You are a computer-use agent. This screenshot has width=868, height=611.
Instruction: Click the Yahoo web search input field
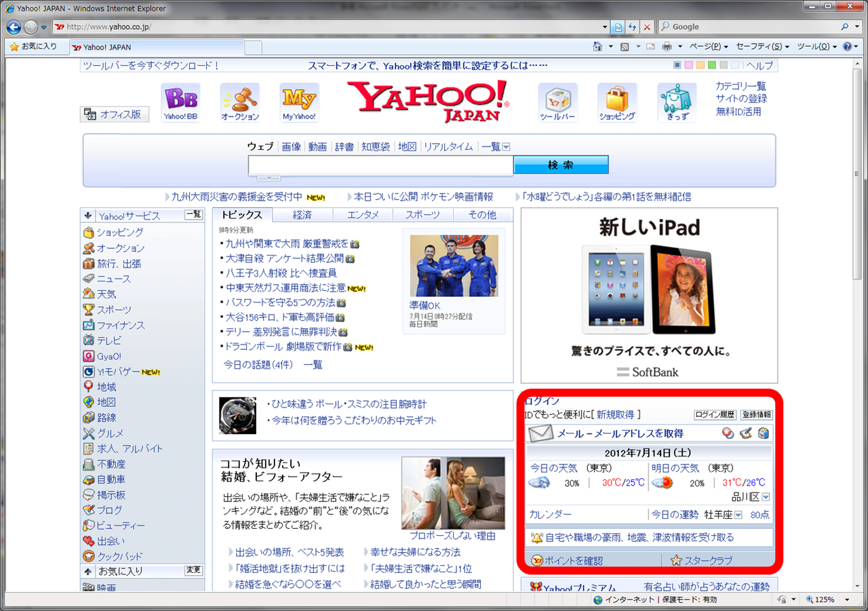(x=380, y=165)
